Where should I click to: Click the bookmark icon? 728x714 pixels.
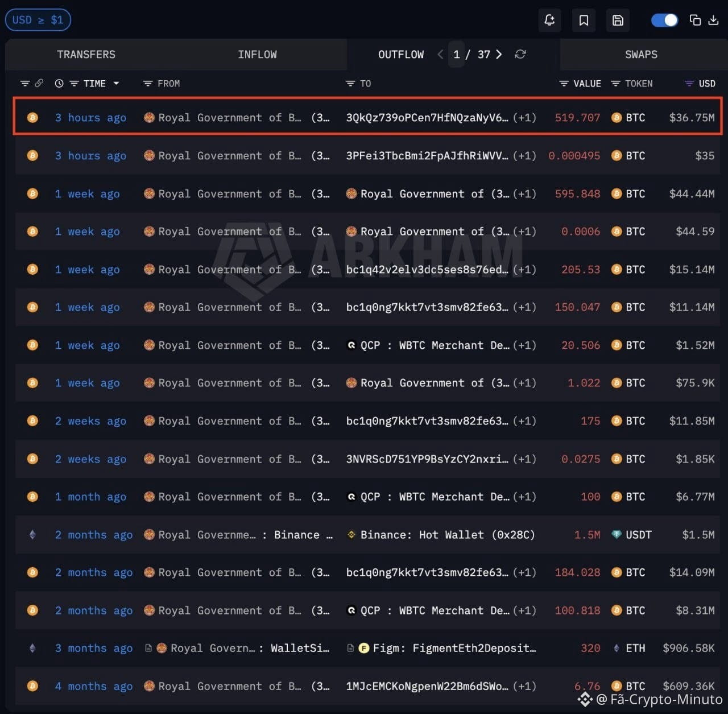[584, 20]
